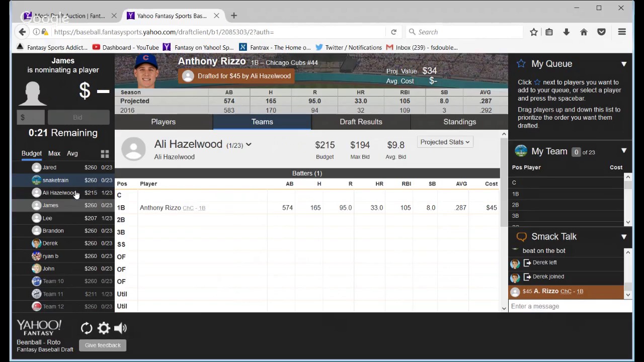Open draft settings gear icon

tap(104, 328)
